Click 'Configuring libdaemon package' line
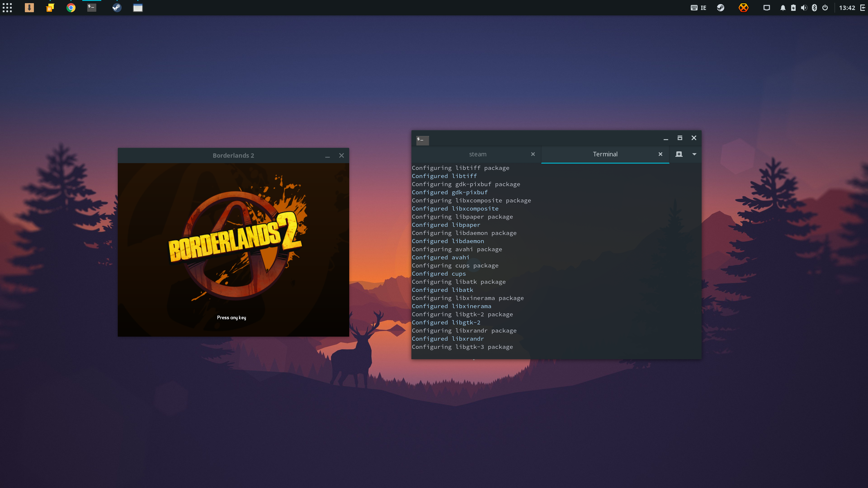This screenshot has height=488, width=868. click(x=464, y=233)
